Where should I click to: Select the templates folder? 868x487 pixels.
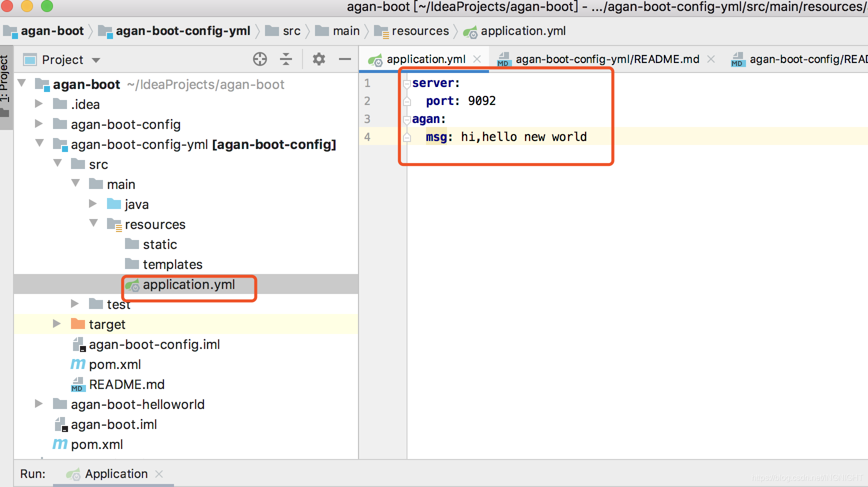click(x=172, y=264)
